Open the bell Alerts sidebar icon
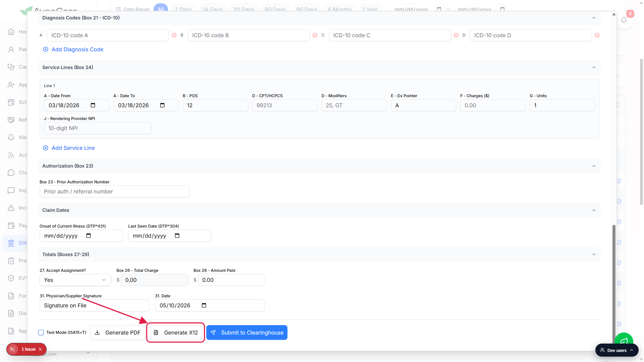This screenshot has height=362, width=644. tap(11, 137)
